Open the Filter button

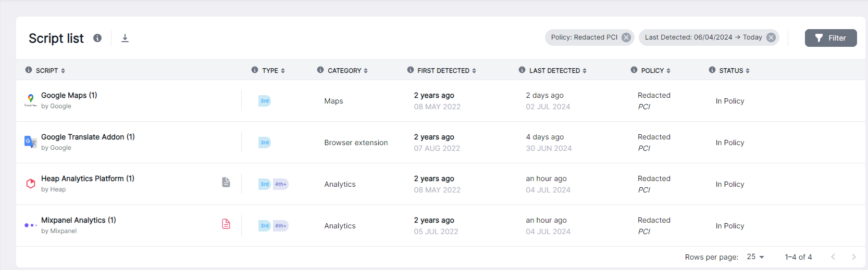pos(830,38)
